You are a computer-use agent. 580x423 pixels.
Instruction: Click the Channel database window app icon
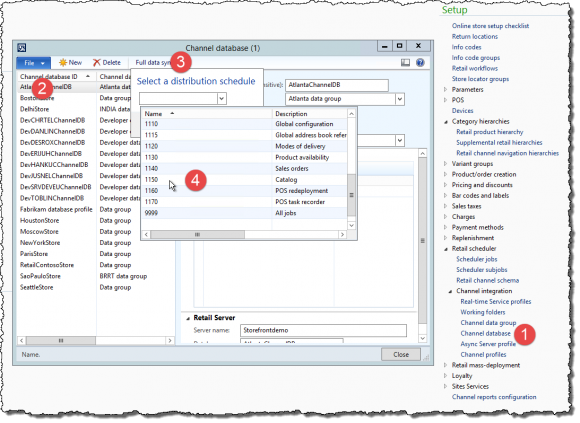click(22, 48)
